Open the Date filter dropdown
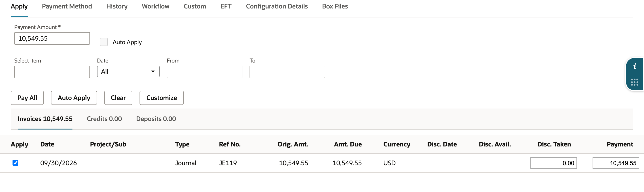The width and height of the screenshot is (644, 192). (128, 72)
